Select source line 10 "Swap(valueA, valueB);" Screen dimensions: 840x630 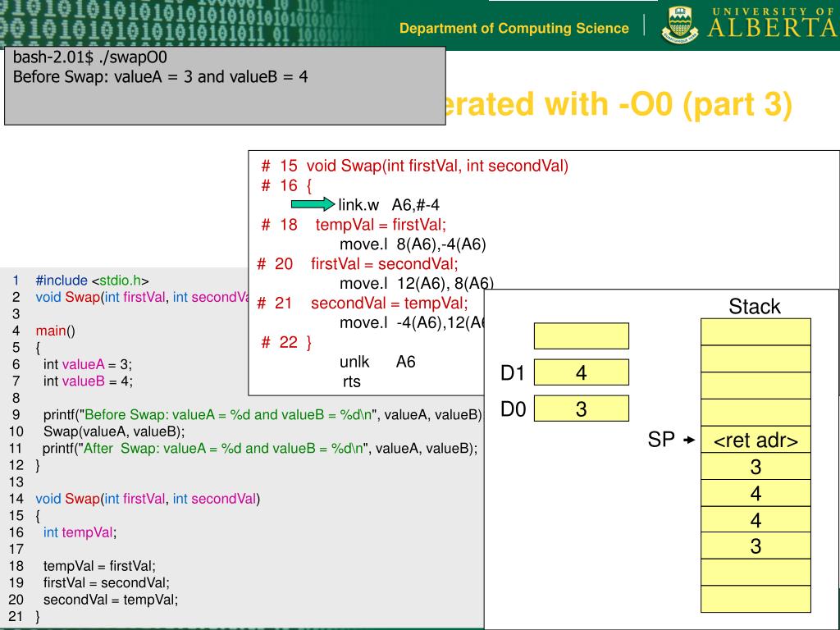(x=113, y=431)
